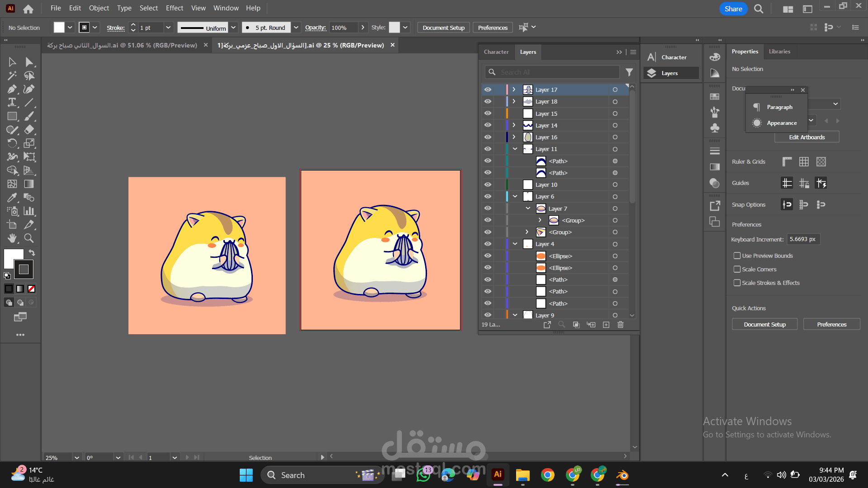Click the delete layer trash icon
This screenshot has height=488, width=868.
pos(621,325)
